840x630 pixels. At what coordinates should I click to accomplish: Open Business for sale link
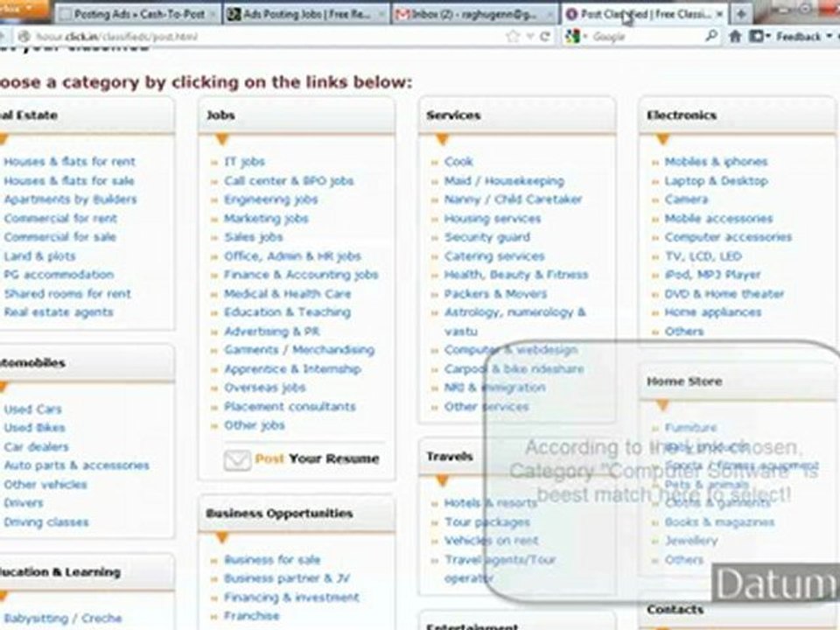[272, 560]
